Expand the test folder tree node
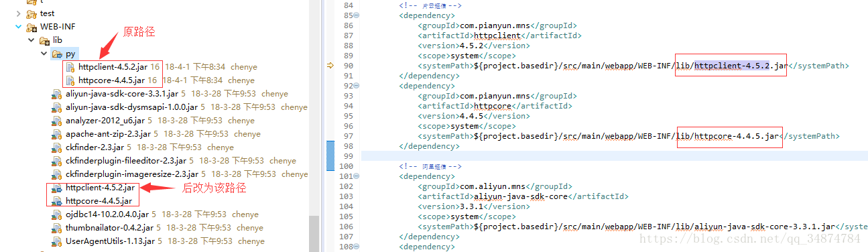 point(18,13)
